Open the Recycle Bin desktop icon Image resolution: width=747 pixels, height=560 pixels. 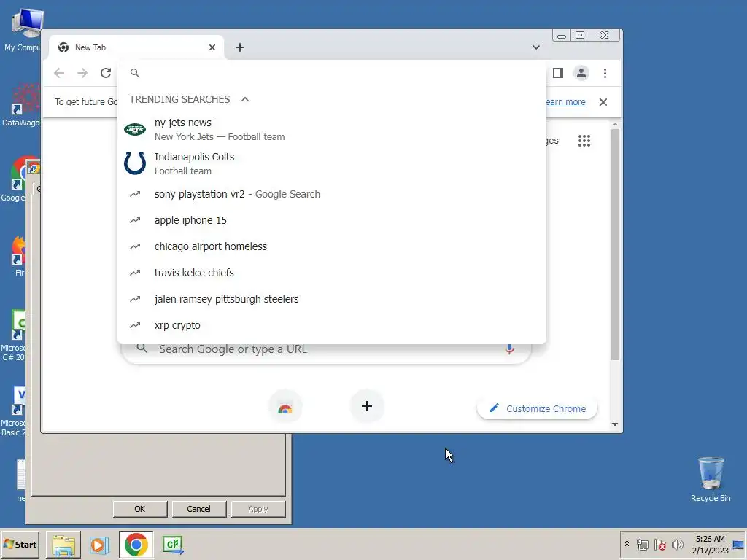(x=711, y=480)
